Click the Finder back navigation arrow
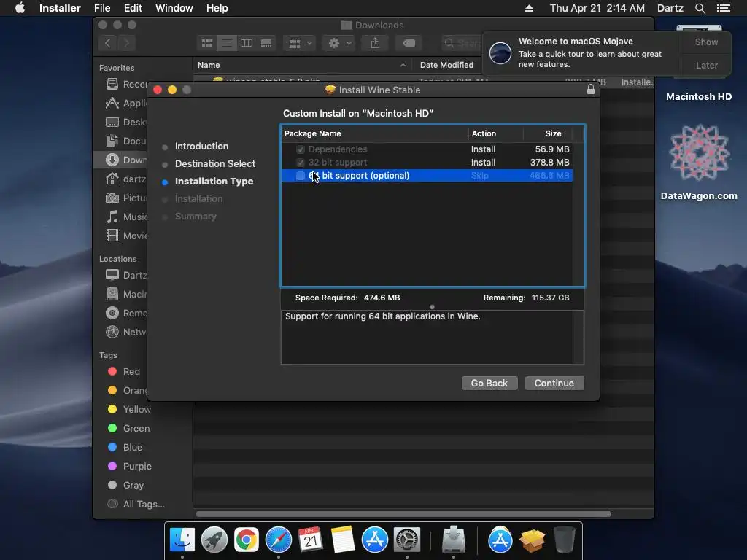747x560 pixels. pos(108,43)
